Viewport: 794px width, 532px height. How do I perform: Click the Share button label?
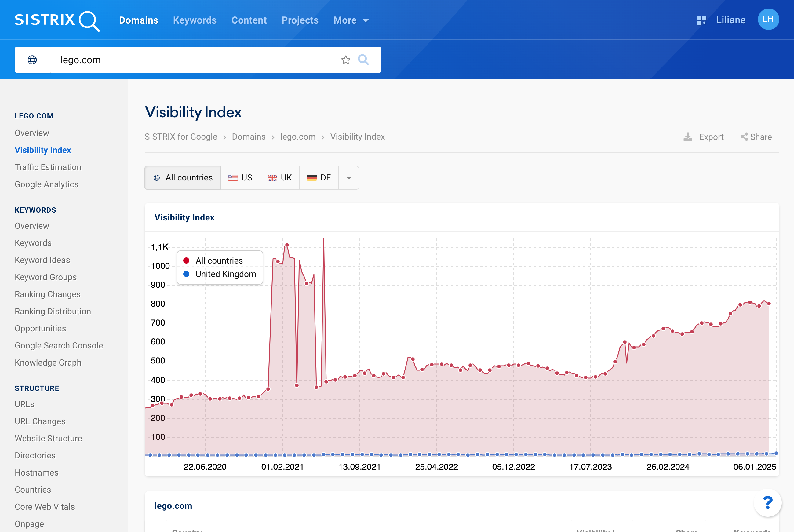coord(761,137)
